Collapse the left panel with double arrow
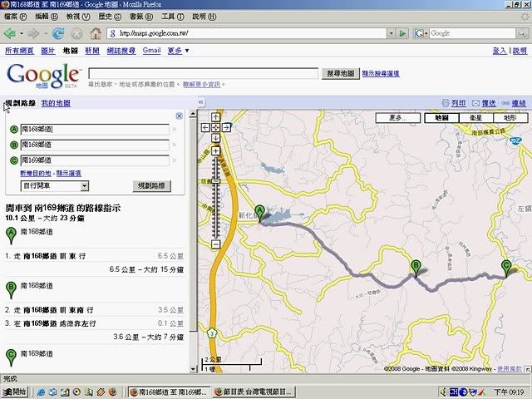This screenshot has width=532, height=399. (201, 102)
